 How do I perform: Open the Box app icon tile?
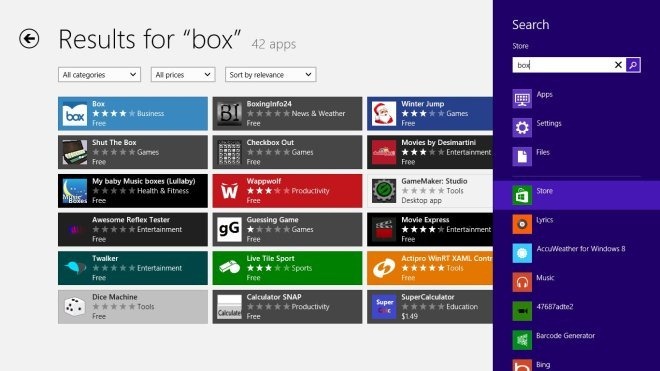tap(75, 114)
